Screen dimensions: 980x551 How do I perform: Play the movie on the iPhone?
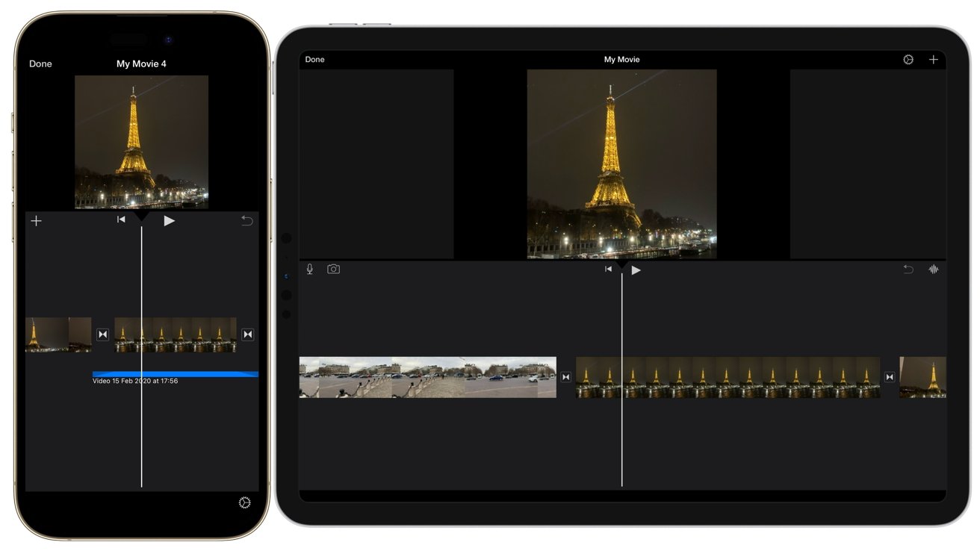(x=168, y=220)
